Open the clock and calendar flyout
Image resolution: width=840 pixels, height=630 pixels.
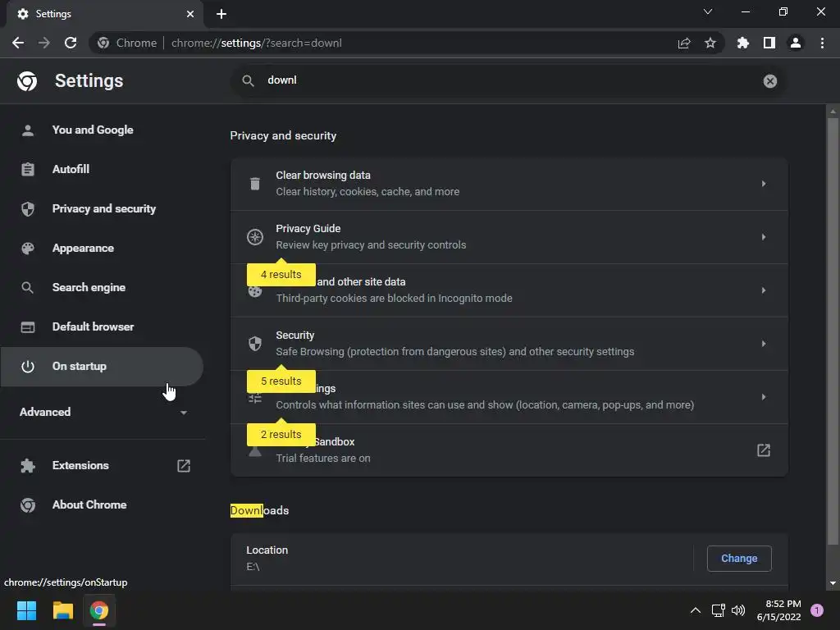point(778,610)
